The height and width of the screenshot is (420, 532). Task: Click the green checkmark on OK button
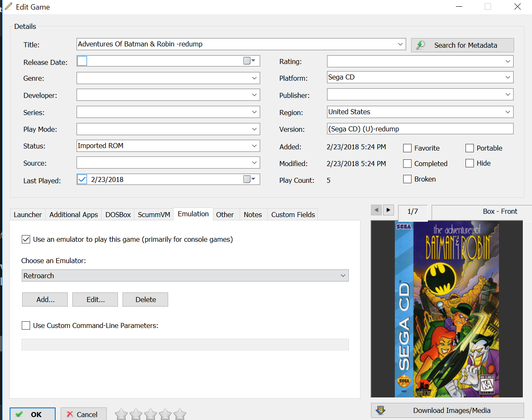pyautogui.click(x=19, y=414)
